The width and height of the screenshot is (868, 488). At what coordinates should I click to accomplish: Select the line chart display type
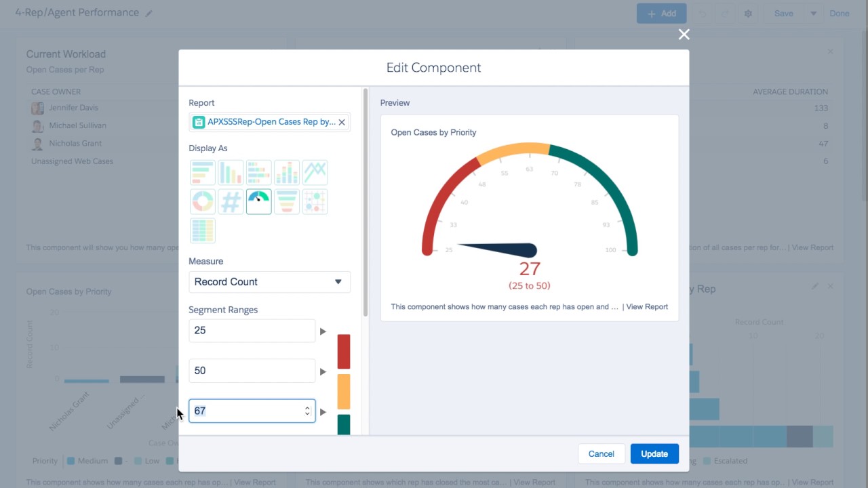(315, 173)
